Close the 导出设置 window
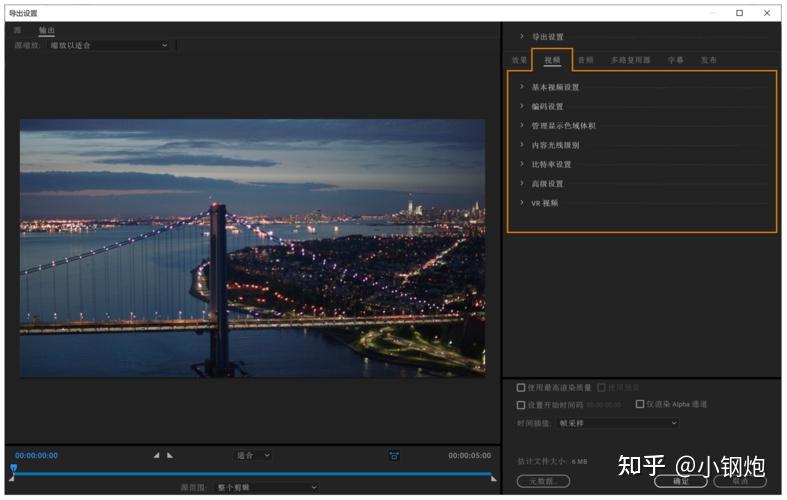This screenshot has width=787, height=500. [767, 13]
